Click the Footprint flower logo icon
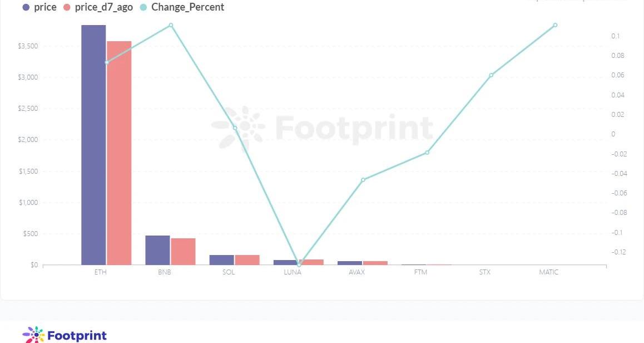 [33, 335]
